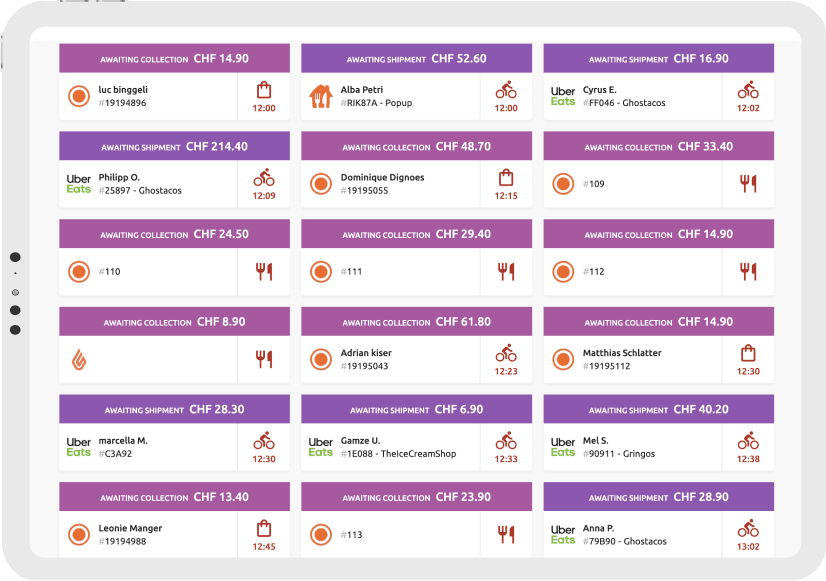Open Leonie Manger order #19194988
This screenshot has height=581, width=826.
[x=148, y=534]
